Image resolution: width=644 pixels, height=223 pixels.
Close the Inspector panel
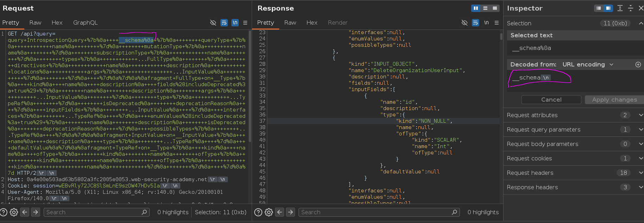pyautogui.click(x=640, y=8)
